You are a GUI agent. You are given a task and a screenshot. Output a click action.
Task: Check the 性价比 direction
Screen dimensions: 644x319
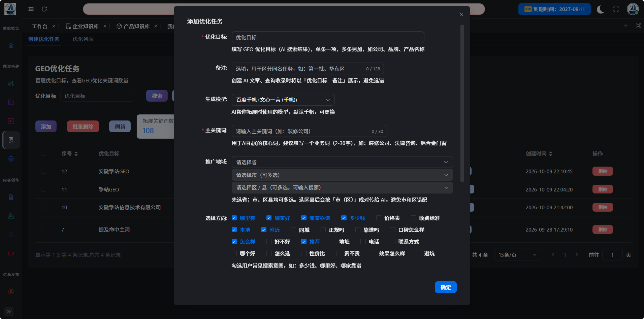(303, 254)
